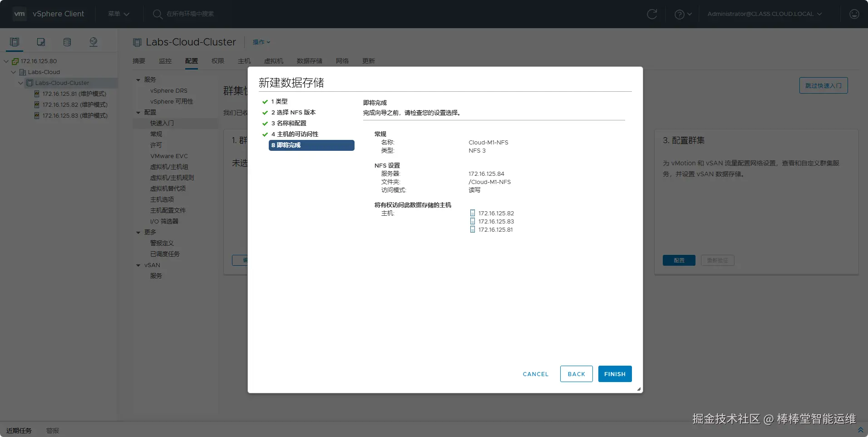
Task: Open the Administrator@CLASS.CLOUD.LOCAL user dropdown
Action: pyautogui.click(x=764, y=14)
